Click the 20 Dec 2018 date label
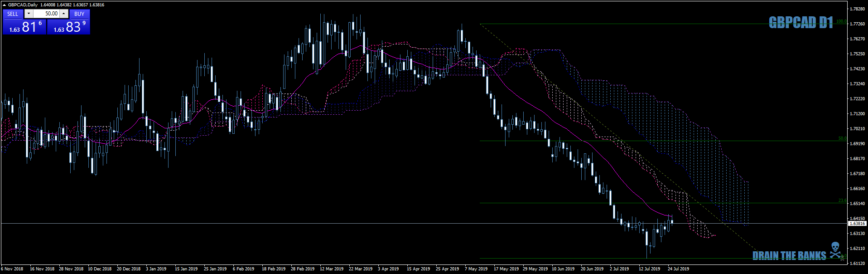 click(129, 269)
